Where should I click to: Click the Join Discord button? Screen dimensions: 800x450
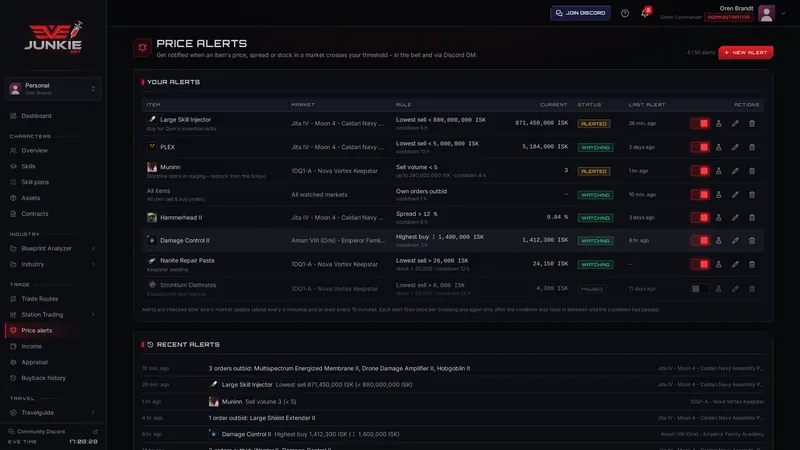(580, 13)
